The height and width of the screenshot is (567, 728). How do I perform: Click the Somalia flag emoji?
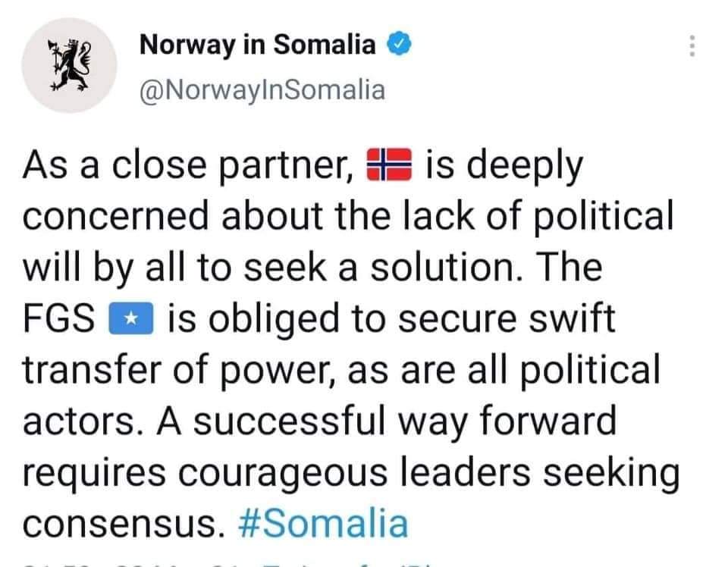[131, 318]
